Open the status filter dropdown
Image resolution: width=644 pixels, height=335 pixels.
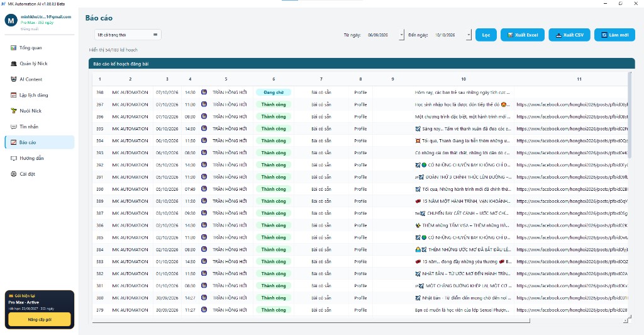(128, 35)
